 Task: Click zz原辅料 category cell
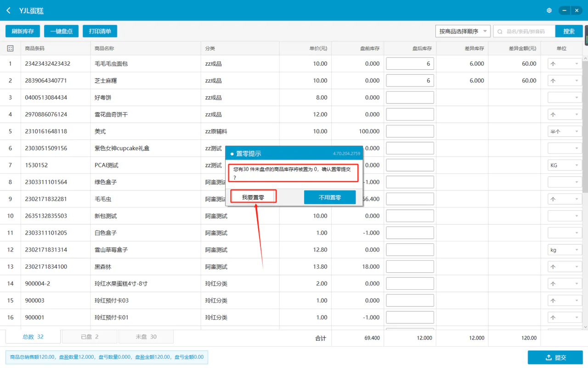pyautogui.click(x=216, y=132)
